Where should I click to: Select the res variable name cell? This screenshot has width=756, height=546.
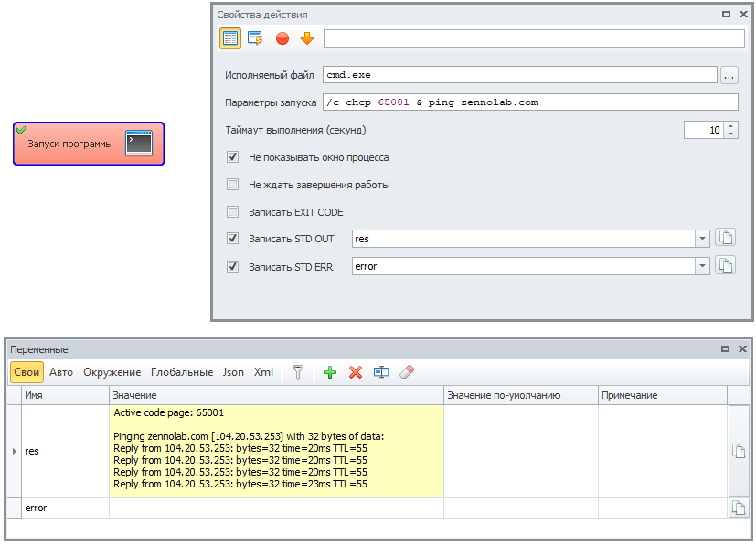[65, 451]
